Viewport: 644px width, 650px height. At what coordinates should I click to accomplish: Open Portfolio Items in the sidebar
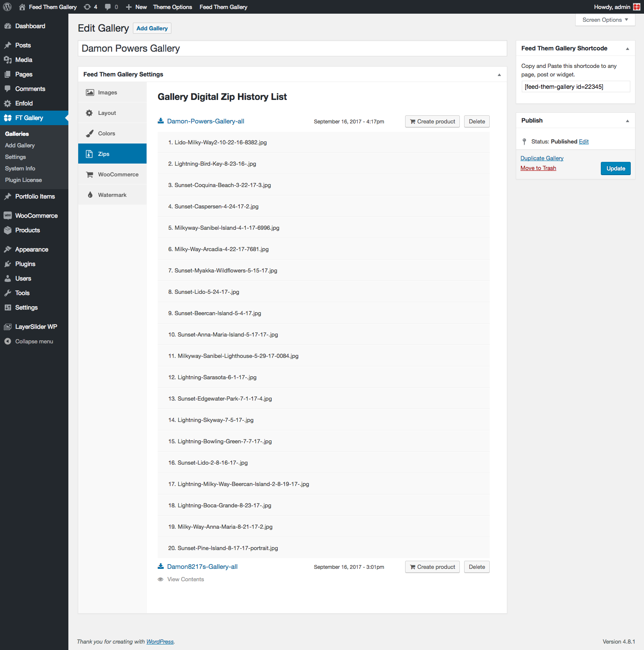[34, 196]
